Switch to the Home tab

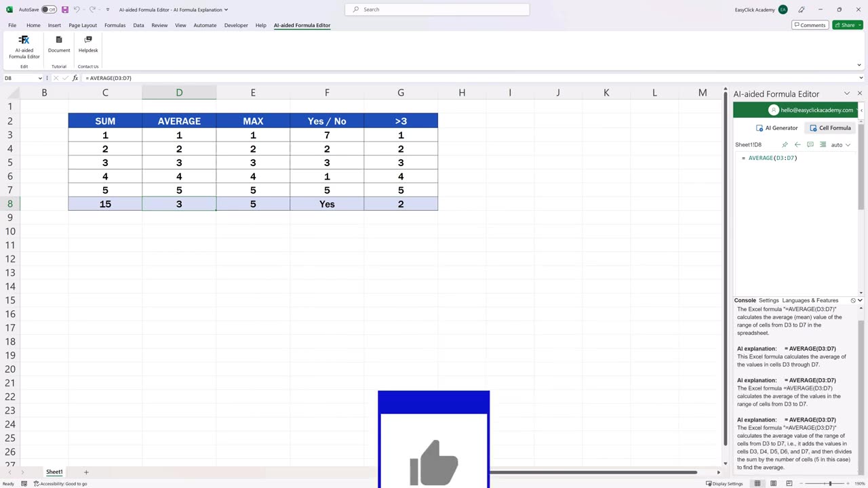[33, 25]
